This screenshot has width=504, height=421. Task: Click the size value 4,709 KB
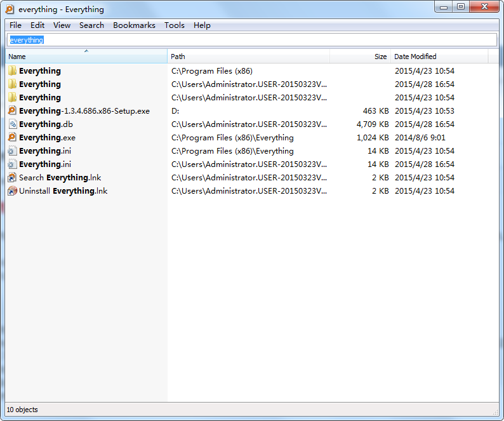(x=373, y=124)
